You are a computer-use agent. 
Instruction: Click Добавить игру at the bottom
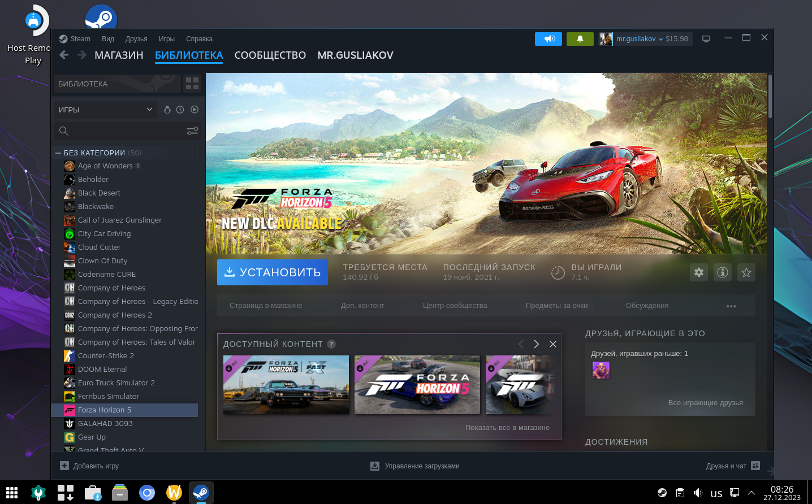pos(89,466)
